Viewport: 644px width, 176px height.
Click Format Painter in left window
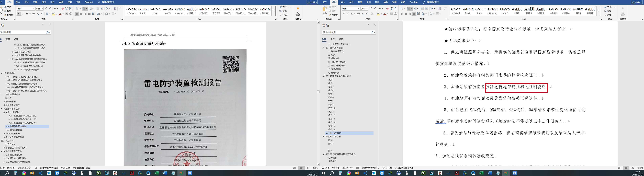click(9, 15)
